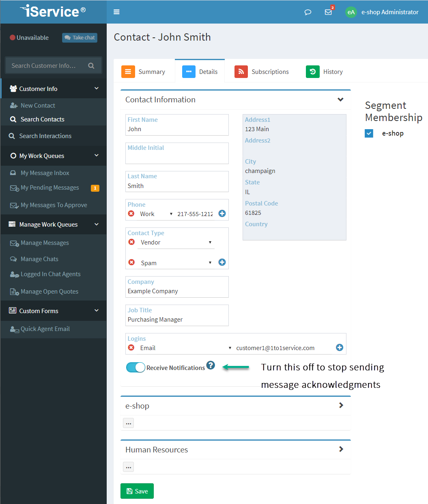Open the Spam contact type dropdown
Image resolution: width=428 pixels, height=504 pixels.
(176, 263)
